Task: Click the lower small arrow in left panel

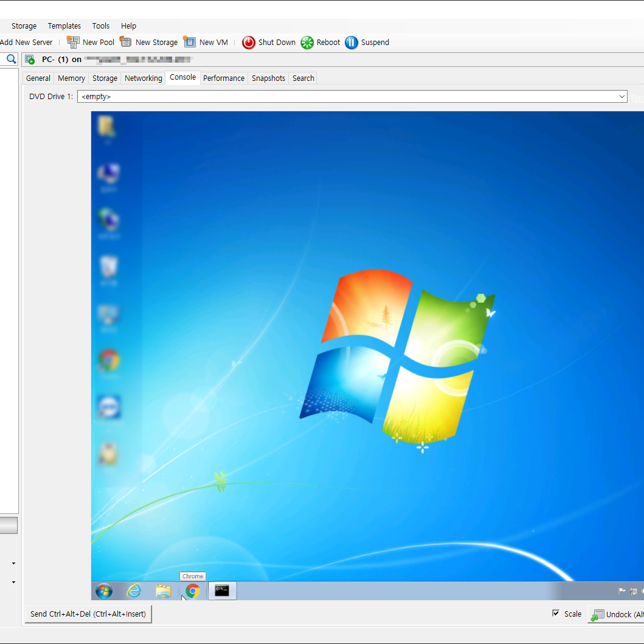Action: (x=13, y=582)
